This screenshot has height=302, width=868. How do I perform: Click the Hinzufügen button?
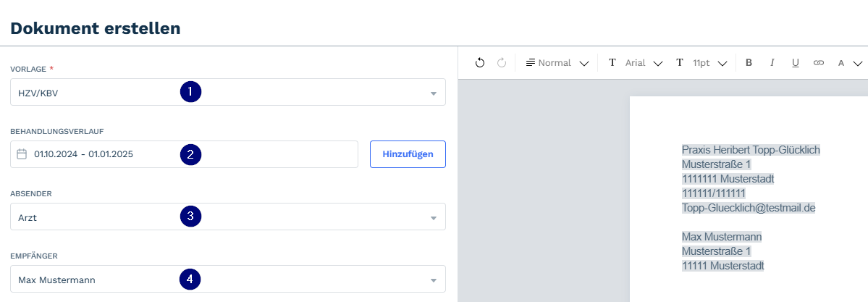408,154
